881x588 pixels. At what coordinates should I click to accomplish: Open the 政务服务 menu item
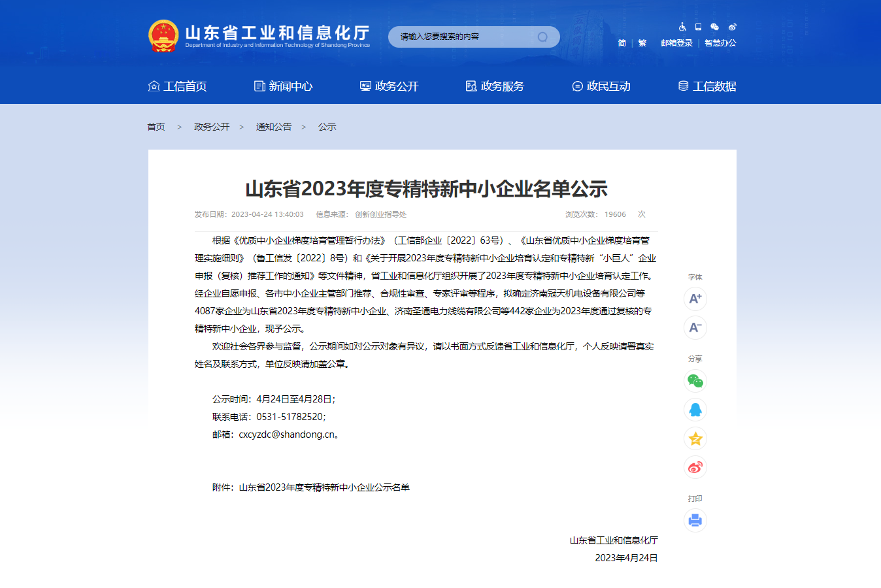click(503, 86)
